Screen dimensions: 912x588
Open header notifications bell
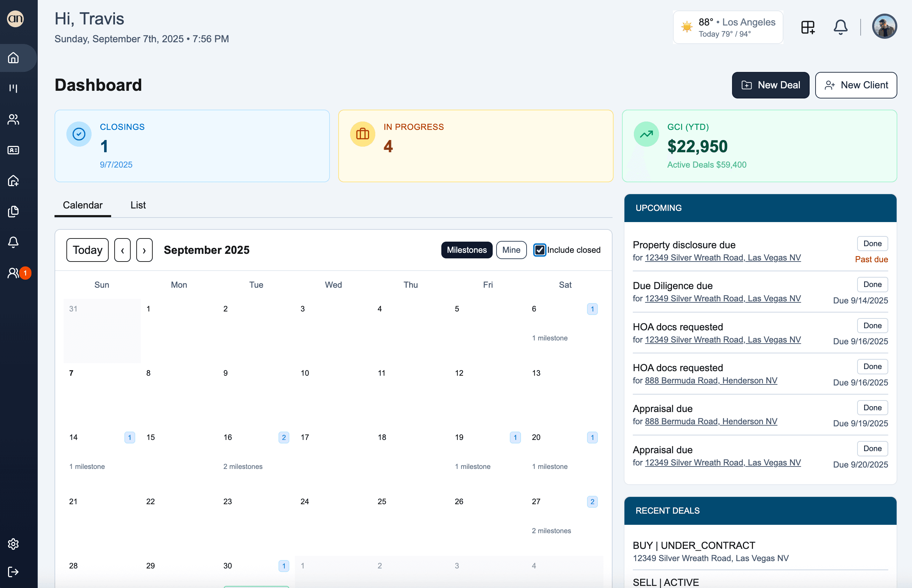[841, 27]
